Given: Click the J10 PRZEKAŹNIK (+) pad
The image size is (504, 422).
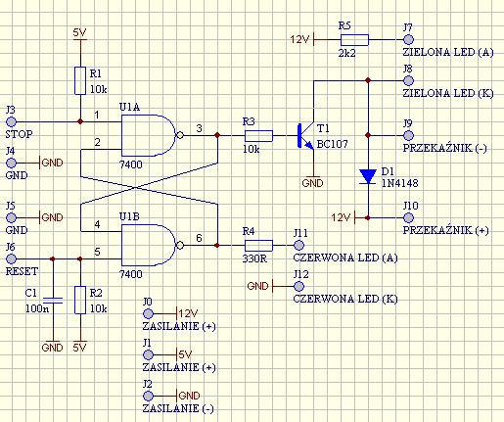Looking at the screenshot, I should pos(408,217).
